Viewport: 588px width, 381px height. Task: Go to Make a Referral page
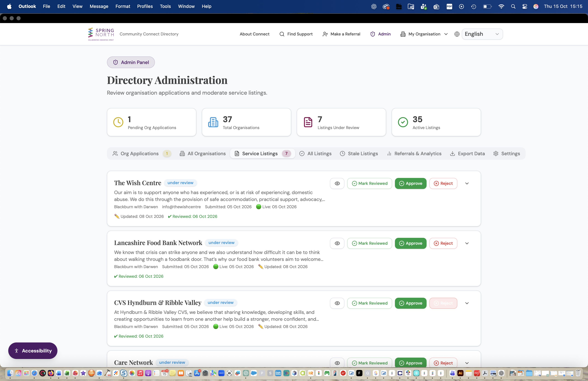[341, 34]
